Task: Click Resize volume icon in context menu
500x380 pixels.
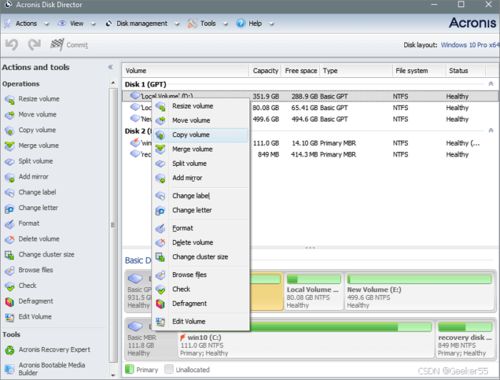Action: click(x=160, y=107)
